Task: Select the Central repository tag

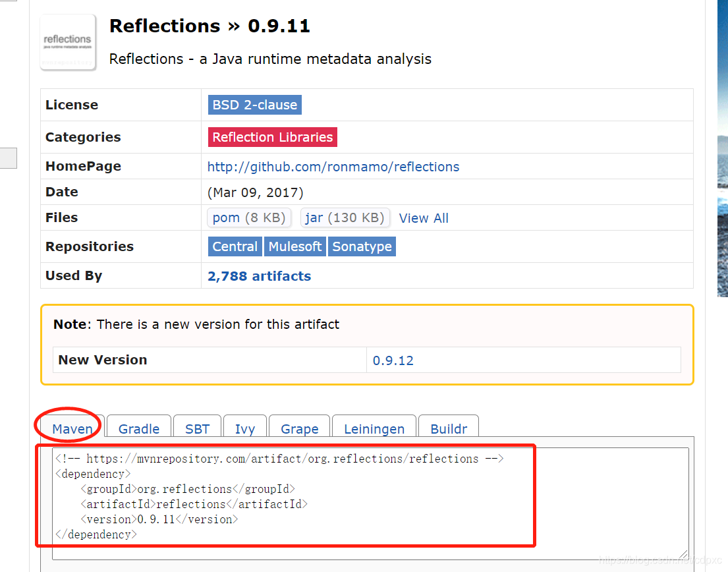Action: [235, 246]
